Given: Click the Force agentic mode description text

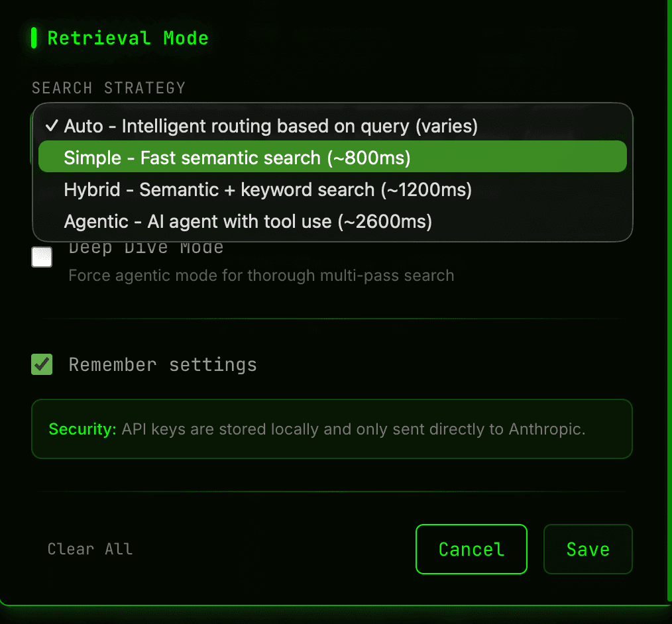Looking at the screenshot, I should (x=261, y=276).
